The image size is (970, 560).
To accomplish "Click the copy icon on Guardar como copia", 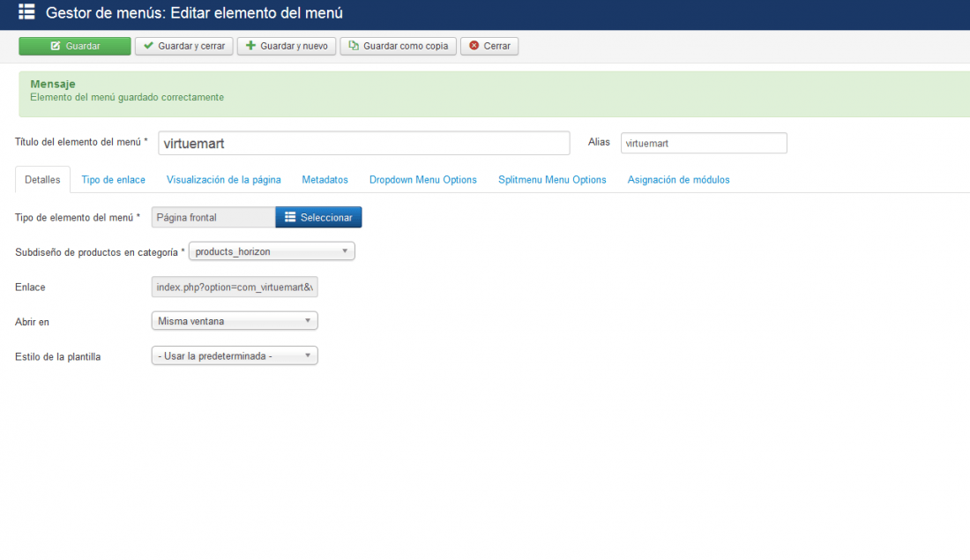I will [354, 46].
